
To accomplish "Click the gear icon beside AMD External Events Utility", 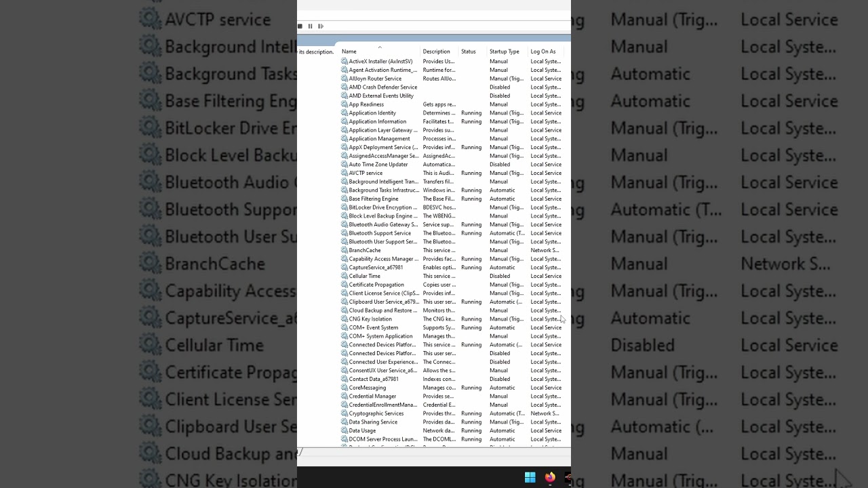I will (x=344, y=96).
